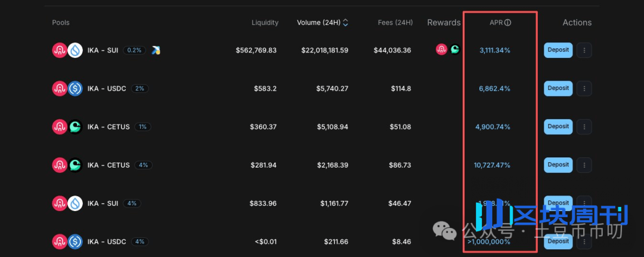Image resolution: width=644 pixels, height=257 pixels.
Task: Open the 3,111.34% APR value
Action: pos(495,50)
